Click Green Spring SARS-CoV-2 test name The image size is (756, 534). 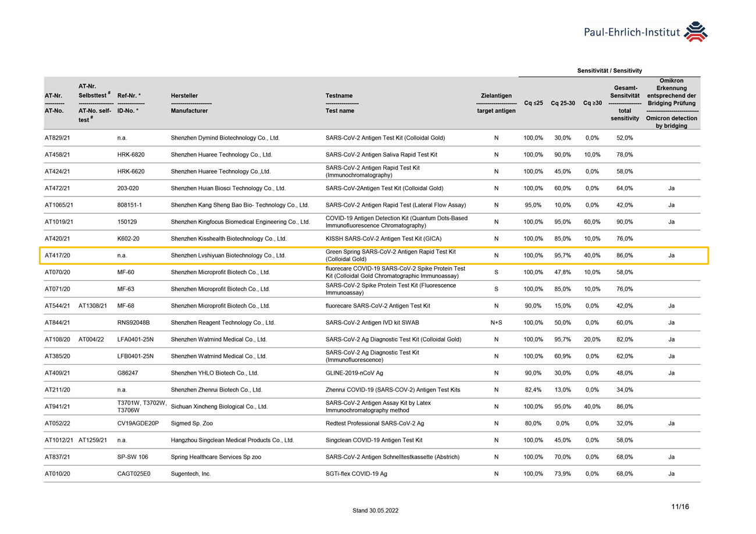click(x=390, y=256)
